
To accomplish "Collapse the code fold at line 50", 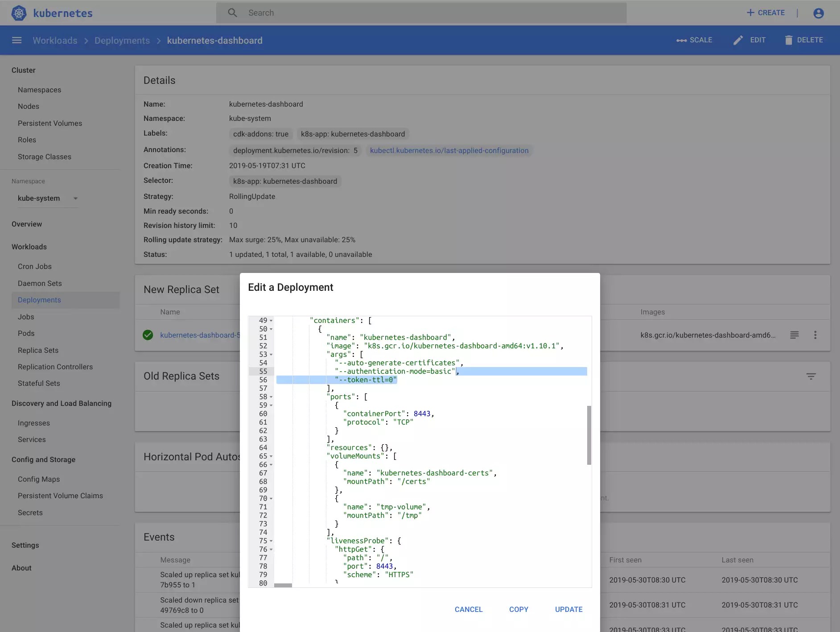I will coord(271,329).
